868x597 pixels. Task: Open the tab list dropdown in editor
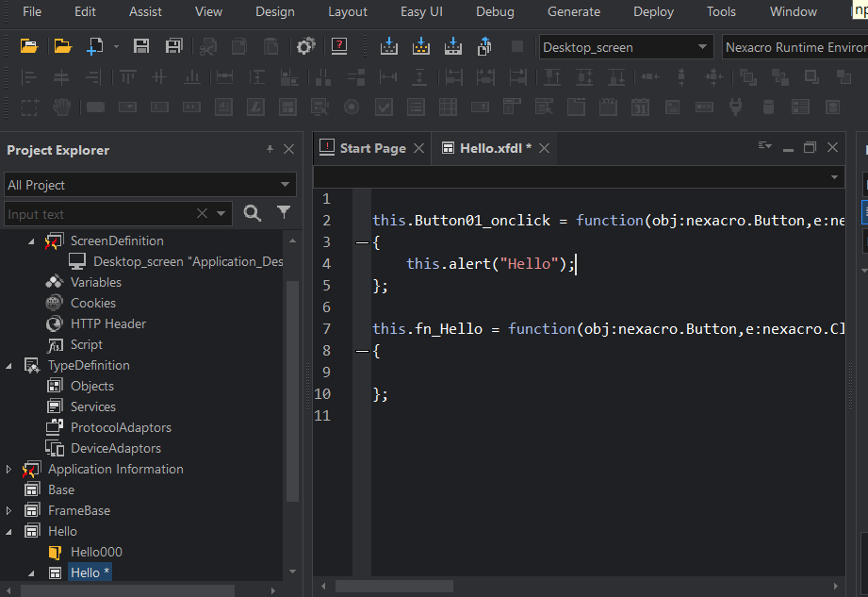coord(765,145)
